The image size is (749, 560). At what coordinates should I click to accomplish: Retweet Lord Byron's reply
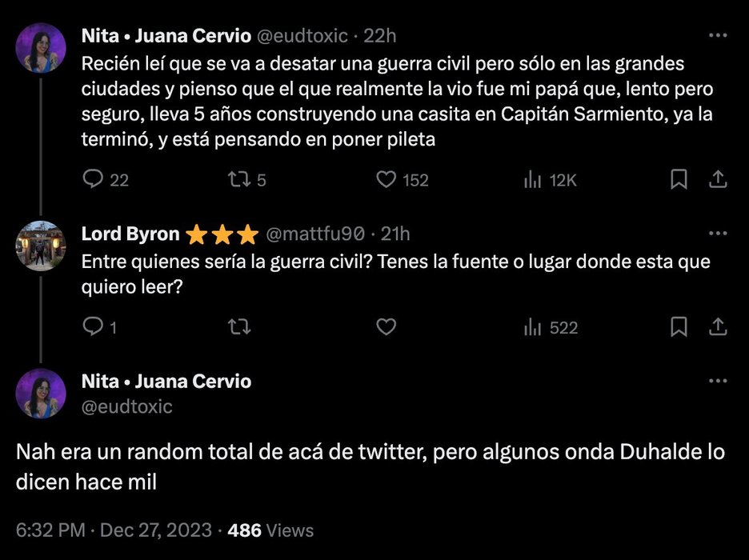click(238, 327)
